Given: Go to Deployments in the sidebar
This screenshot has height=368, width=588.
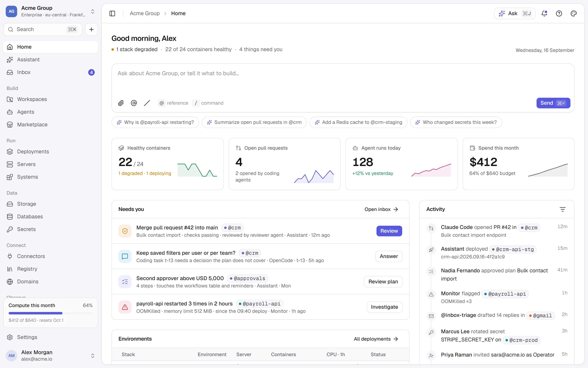Looking at the screenshot, I should pyautogui.click(x=51, y=152).
